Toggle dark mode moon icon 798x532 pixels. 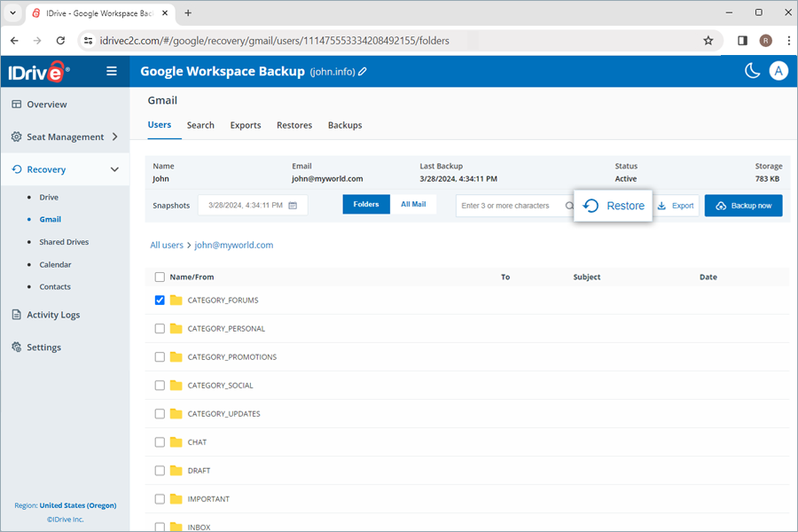point(752,71)
